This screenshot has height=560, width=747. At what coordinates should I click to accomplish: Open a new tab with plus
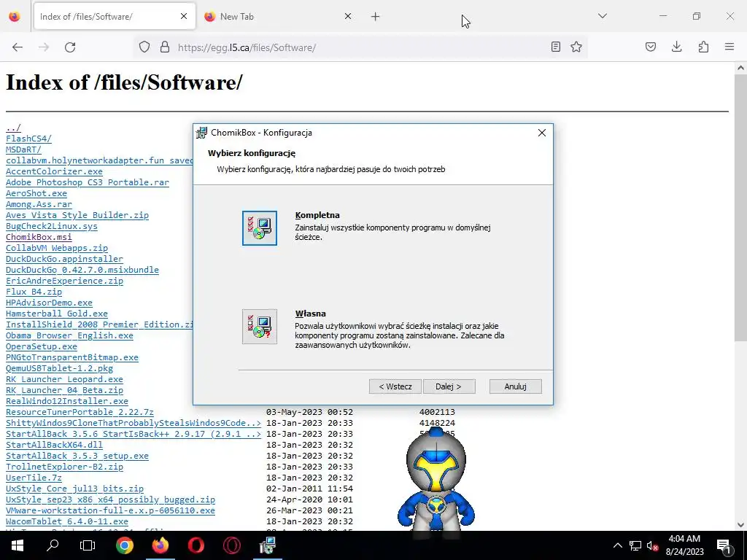tap(376, 17)
